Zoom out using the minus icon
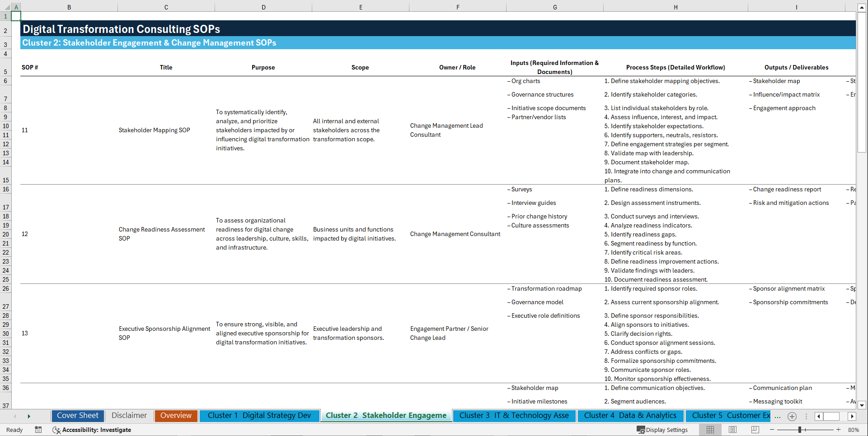The width and height of the screenshot is (868, 436). 772,430
